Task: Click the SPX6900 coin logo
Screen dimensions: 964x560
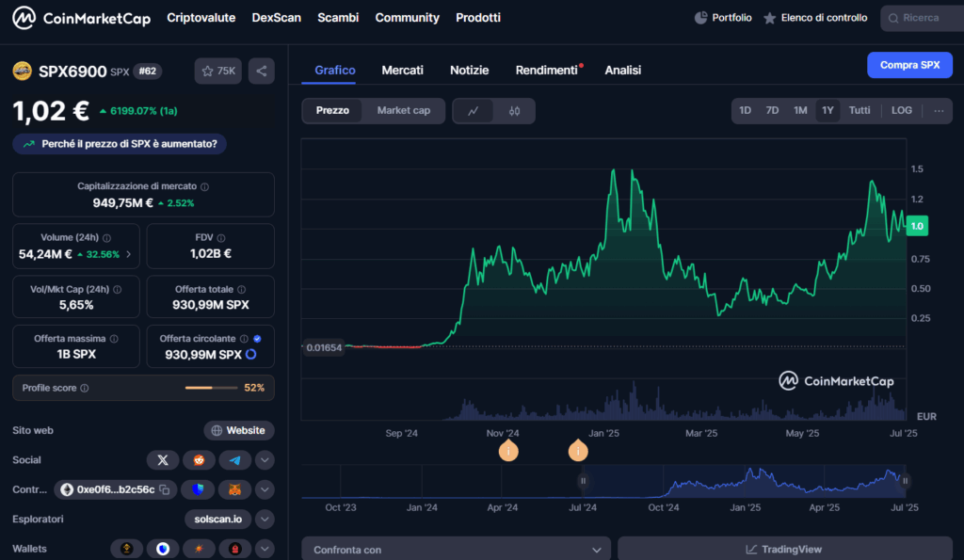Action: click(23, 72)
